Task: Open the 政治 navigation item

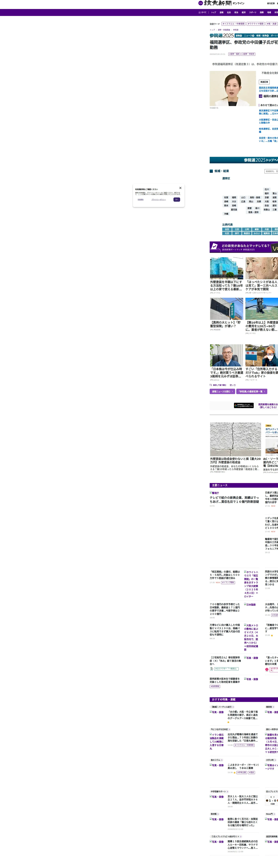Action: pyautogui.click(x=236, y=12)
